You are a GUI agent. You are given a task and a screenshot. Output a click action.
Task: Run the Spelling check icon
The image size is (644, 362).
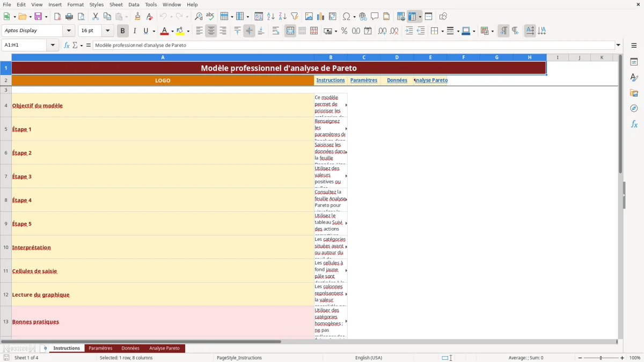tap(210, 17)
